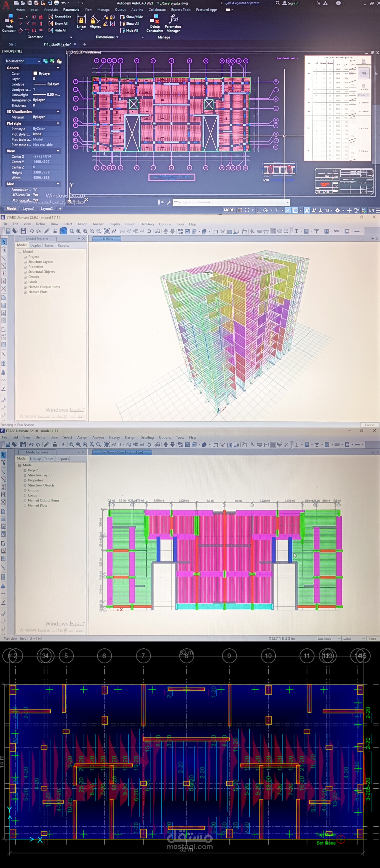Viewport: 380px width, 868px height.
Task: Open Define menu in the Plan View ETABS window
Action: pos(40,437)
